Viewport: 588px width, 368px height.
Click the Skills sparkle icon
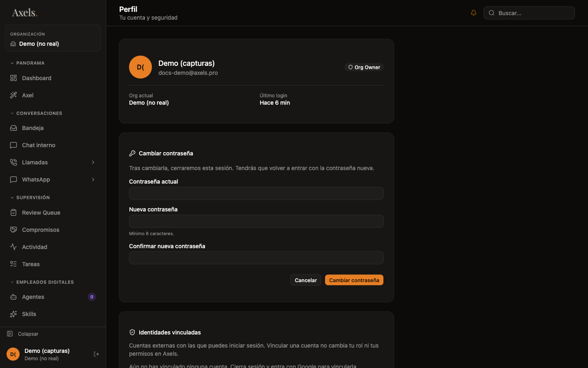(13, 314)
